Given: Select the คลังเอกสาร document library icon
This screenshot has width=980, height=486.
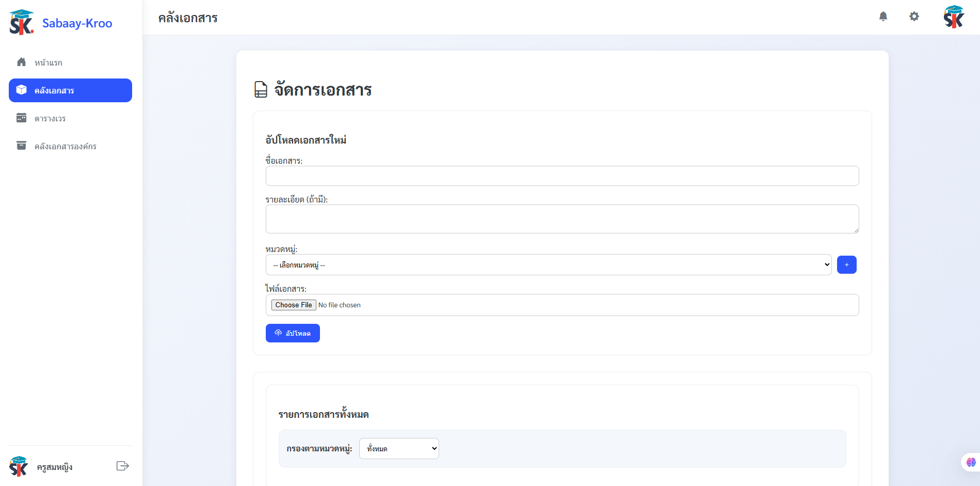Looking at the screenshot, I should [x=21, y=89].
